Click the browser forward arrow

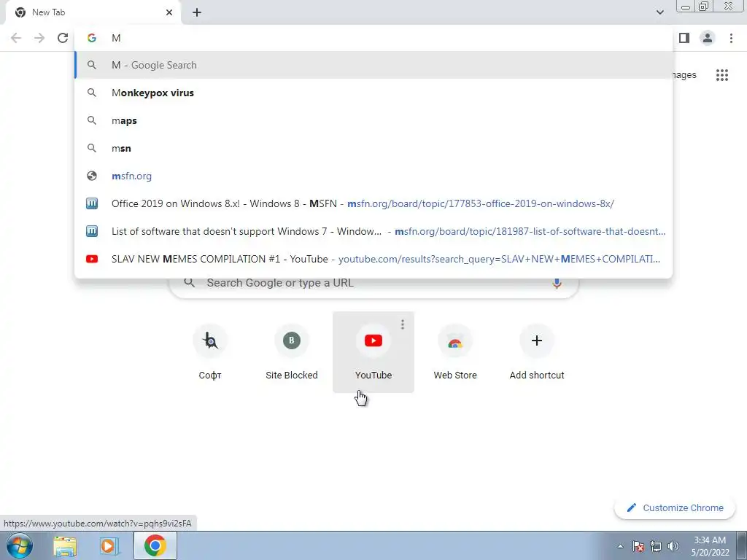tap(39, 38)
